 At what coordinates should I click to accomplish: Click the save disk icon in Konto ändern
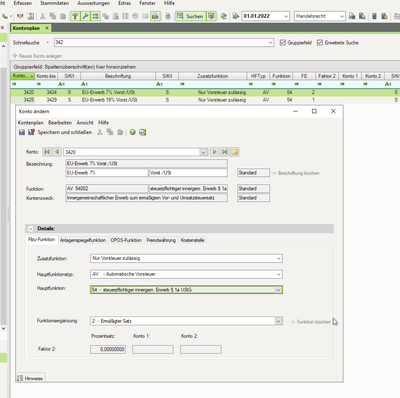pyautogui.click(x=22, y=132)
